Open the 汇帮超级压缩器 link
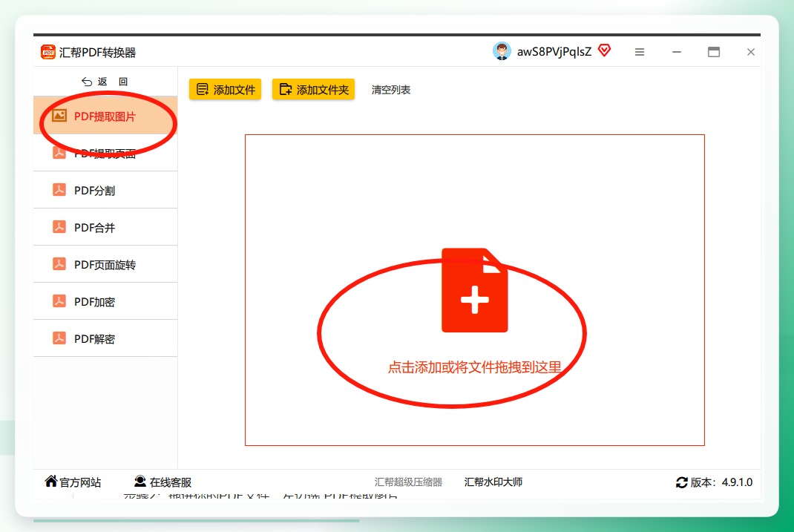Screen dimensions: 794x532 [x=408, y=482]
